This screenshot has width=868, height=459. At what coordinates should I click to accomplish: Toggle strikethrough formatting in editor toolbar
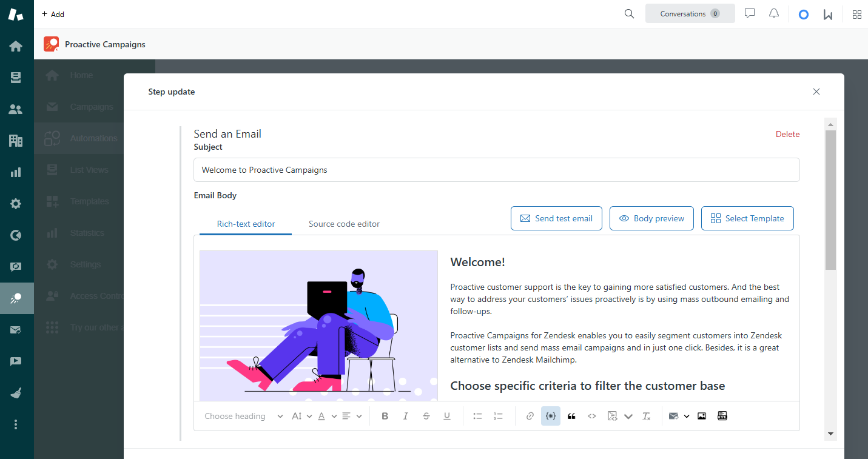[x=426, y=416]
